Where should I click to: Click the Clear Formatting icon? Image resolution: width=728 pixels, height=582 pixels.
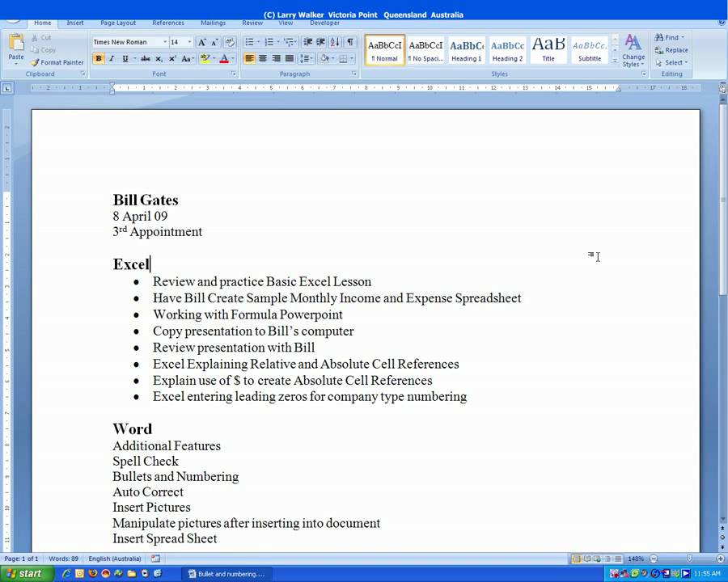tap(230, 42)
